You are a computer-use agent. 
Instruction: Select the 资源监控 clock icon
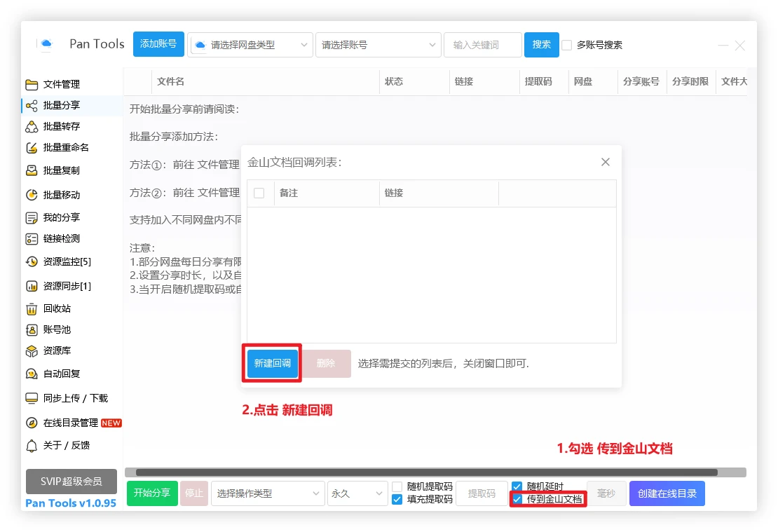[32, 262]
